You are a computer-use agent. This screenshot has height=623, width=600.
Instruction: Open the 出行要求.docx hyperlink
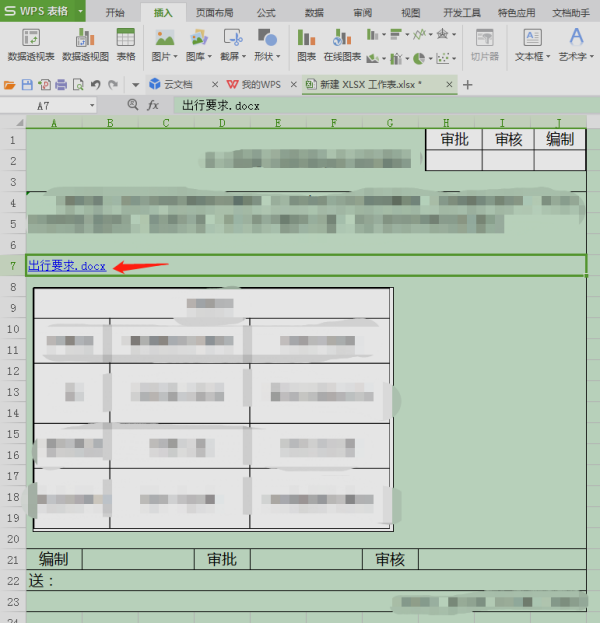pyautogui.click(x=67, y=266)
